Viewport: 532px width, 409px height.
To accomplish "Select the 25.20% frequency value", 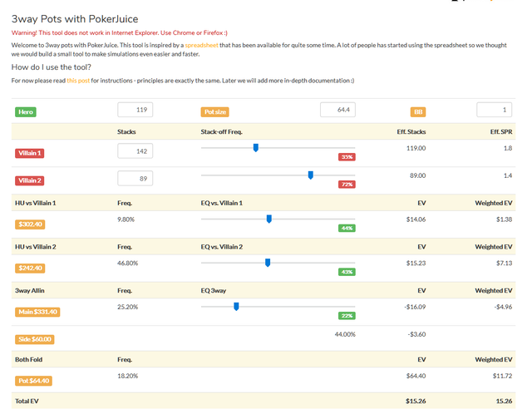I will coord(127,307).
